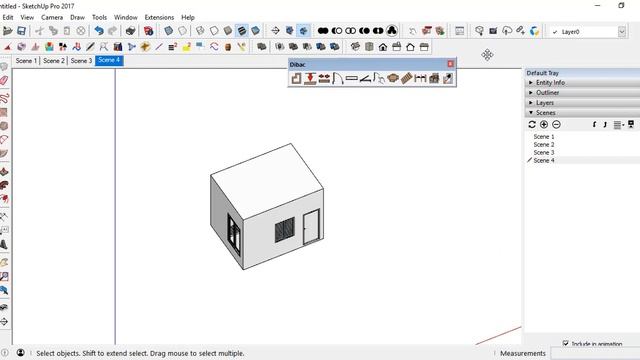Select the Dibac Stairs tool
Viewport: 640px width, 360px height.
[x=407, y=78]
